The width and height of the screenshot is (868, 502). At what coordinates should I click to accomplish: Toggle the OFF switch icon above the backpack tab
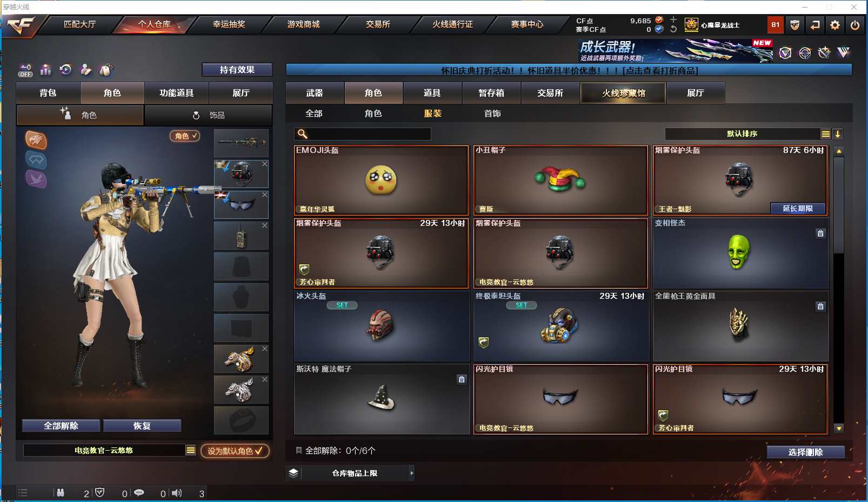click(25, 70)
